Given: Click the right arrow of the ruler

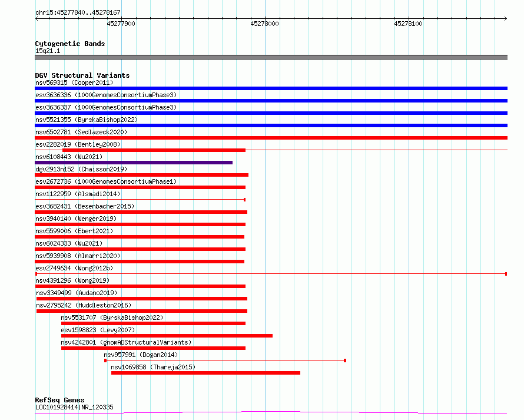Looking at the screenshot, I should click(x=506, y=18).
